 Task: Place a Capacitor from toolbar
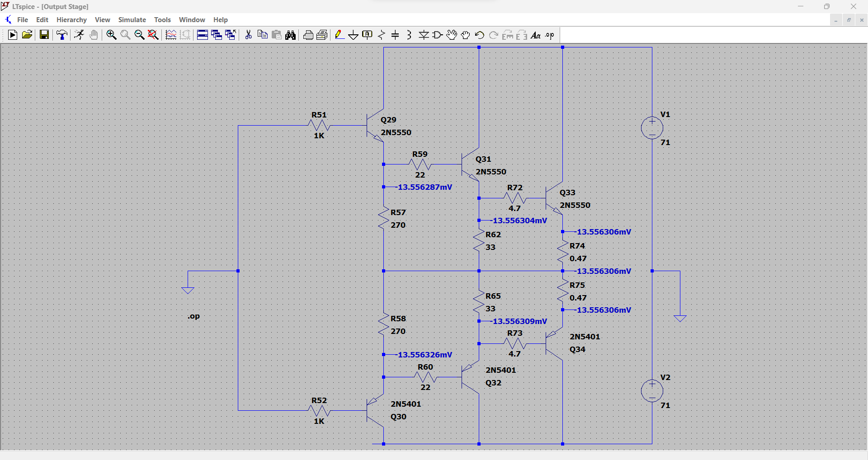coord(395,35)
